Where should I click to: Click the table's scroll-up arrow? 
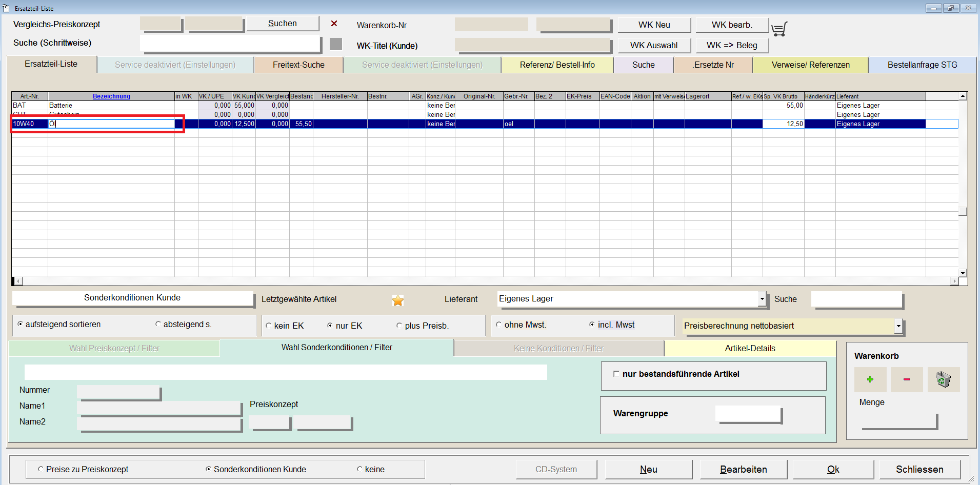coord(963,96)
